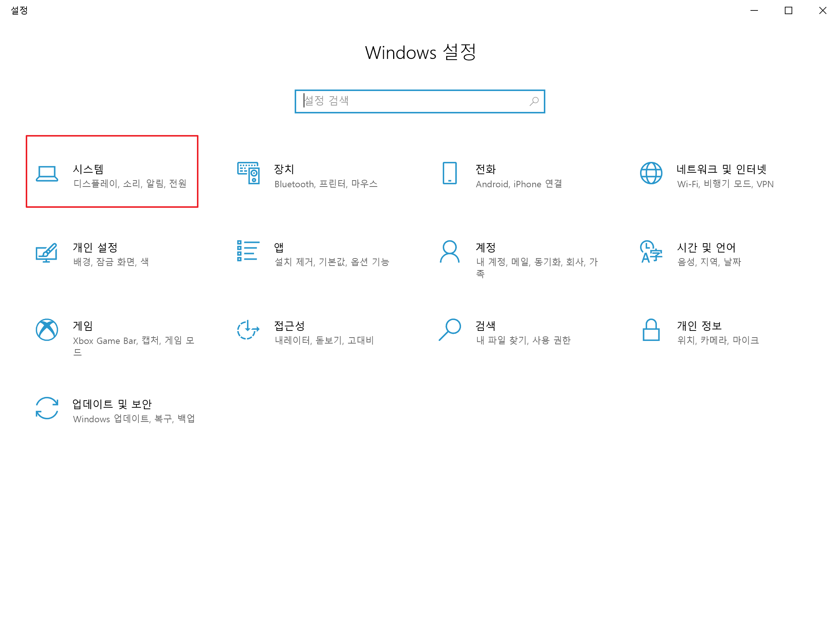Screen dimensions: 840x636
Task: Open the 게임 Xbox icon
Action: tap(47, 330)
